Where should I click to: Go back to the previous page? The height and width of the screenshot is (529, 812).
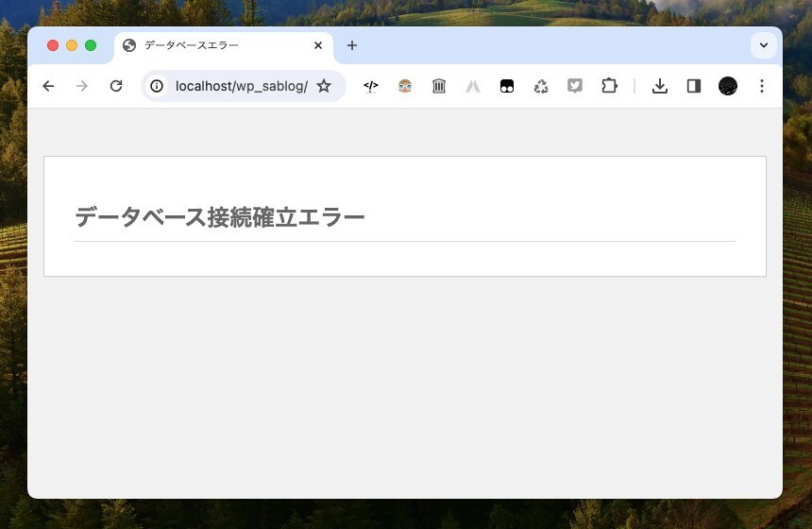click(48, 86)
